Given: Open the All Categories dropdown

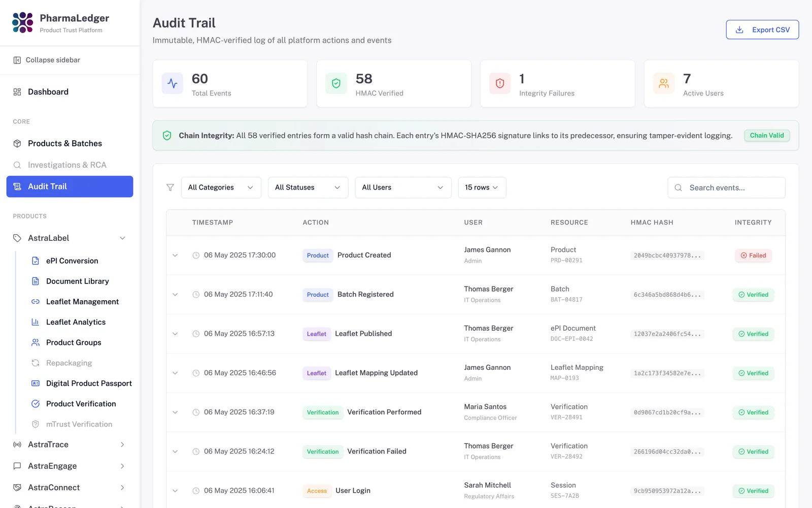Looking at the screenshot, I should pyautogui.click(x=221, y=187).
